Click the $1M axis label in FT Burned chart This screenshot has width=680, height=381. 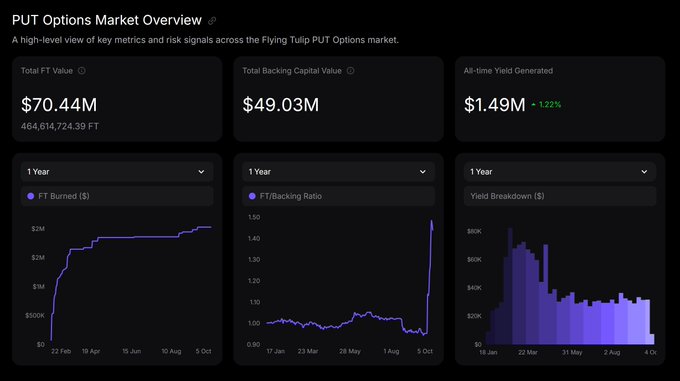[39, 287]
